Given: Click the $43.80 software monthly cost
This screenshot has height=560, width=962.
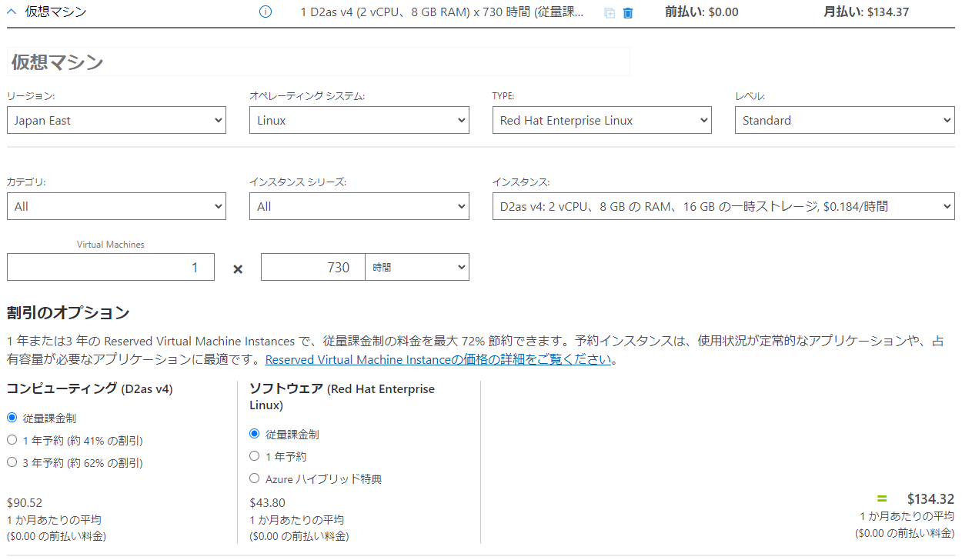Looking at the screenshot, I should 268,502.
